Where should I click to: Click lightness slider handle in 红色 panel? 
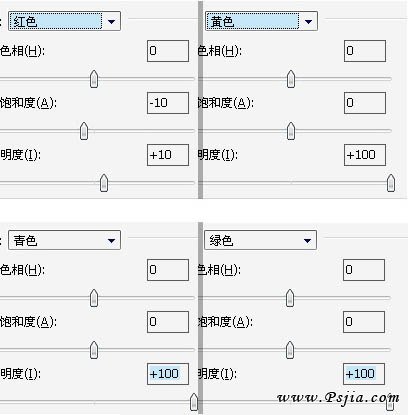[x=104, y=183]
